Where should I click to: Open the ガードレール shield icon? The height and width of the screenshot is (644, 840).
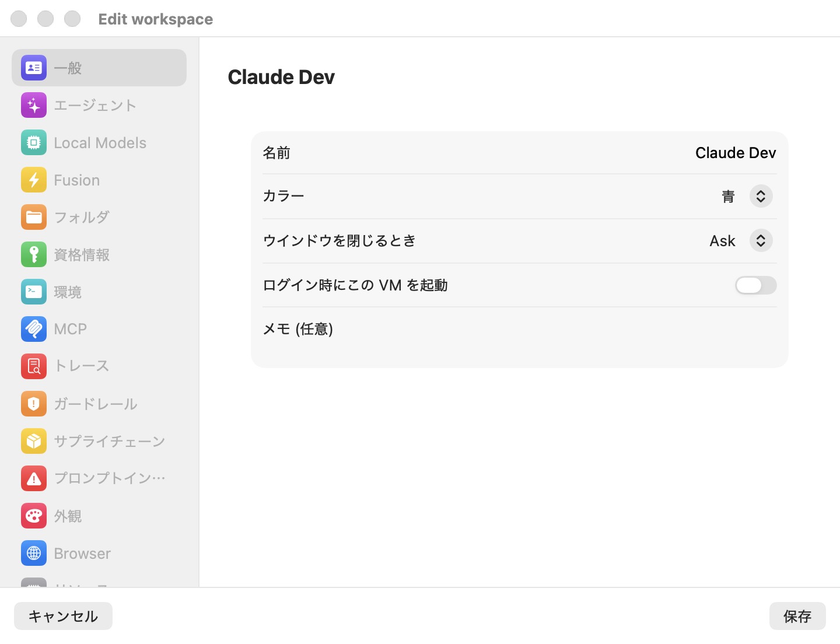(34, 404)
